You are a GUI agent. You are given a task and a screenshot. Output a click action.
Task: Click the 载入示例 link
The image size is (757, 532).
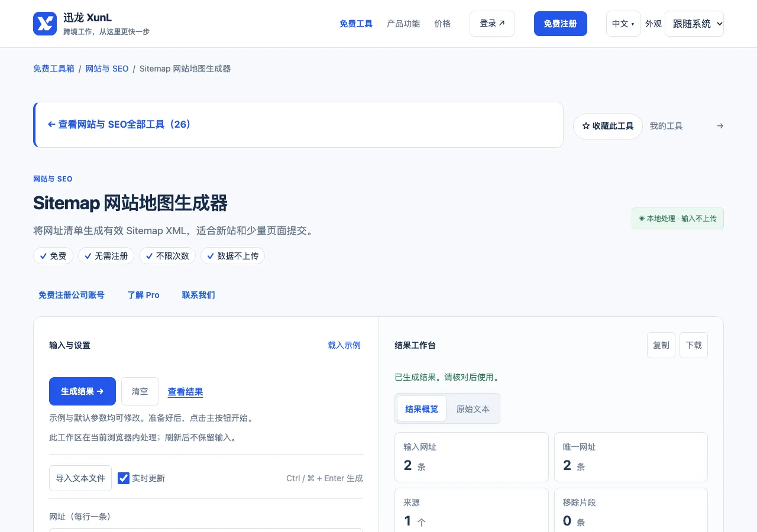[344, 345]
